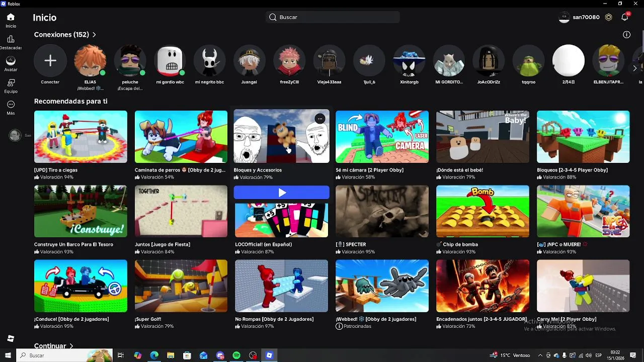The height and width of the screenshot is (362, 644).
Task: Open the SPECTER game thumbnail
Action: pyautogui.click(x=382, y=211)
